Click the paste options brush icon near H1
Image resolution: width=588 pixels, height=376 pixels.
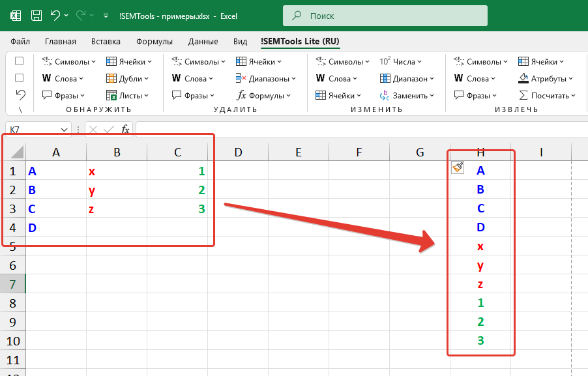tap(458, 168)
